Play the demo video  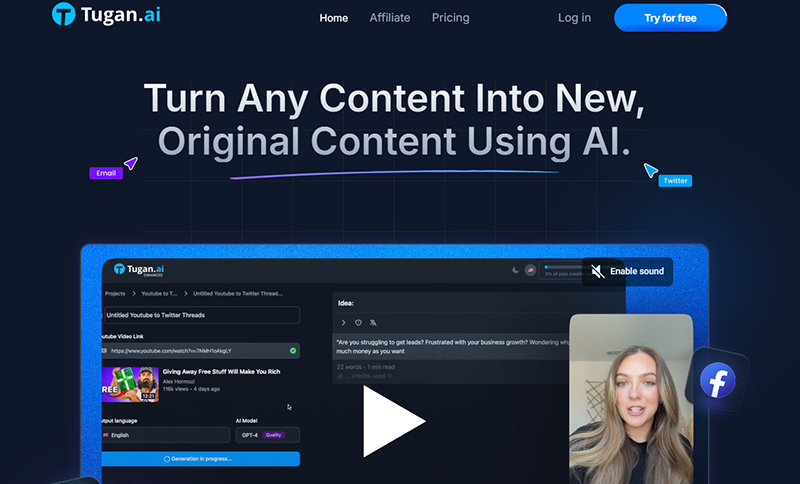pos(393,421)
